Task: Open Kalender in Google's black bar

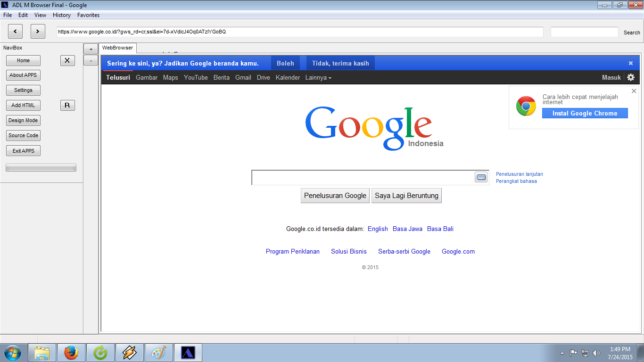Action: point(288,77)
